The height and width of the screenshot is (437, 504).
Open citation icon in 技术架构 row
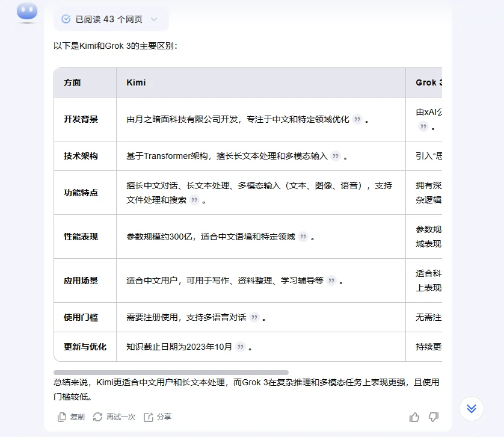(336, 156)
